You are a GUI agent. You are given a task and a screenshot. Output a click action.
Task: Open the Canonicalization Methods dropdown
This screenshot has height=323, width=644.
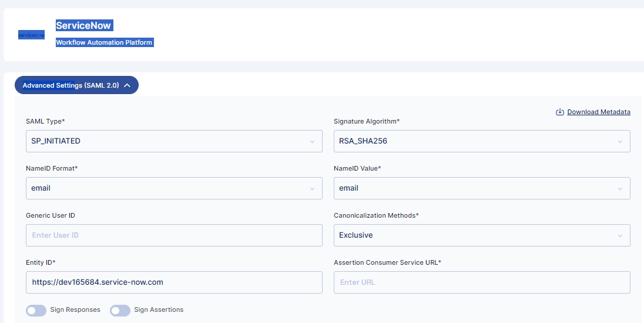tap(482, 235)
